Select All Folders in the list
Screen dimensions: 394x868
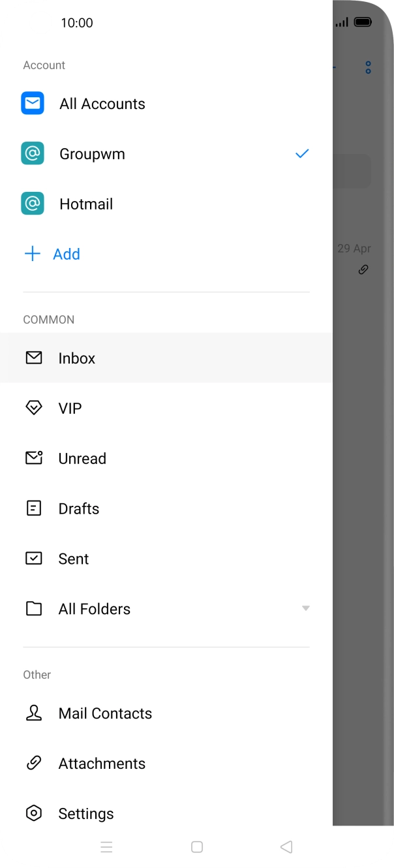(94, 608)
